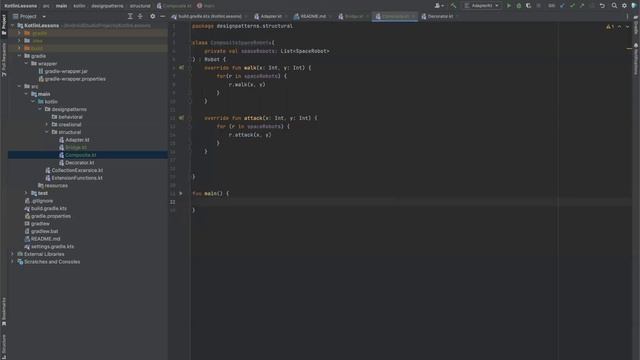
Task: Click the user account icon in toolbar
Action: click(x=439, y=6)
